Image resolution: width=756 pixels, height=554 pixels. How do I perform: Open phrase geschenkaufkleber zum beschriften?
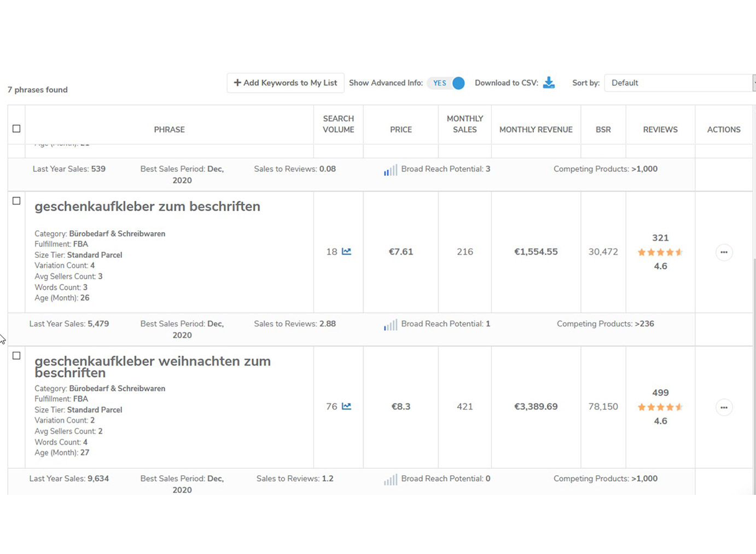coord(147,207)
